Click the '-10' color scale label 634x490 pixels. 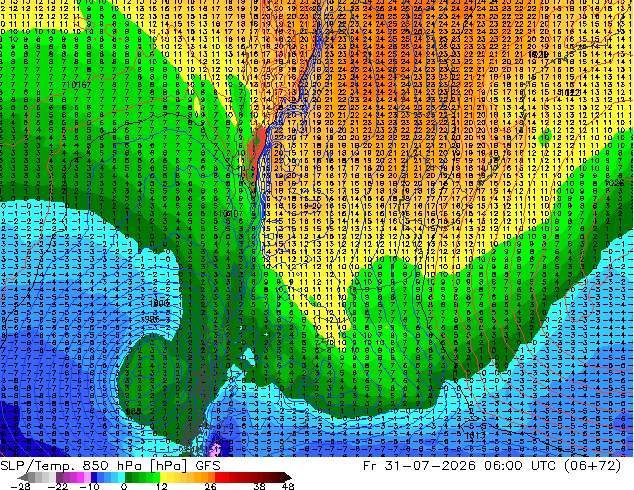89,486
